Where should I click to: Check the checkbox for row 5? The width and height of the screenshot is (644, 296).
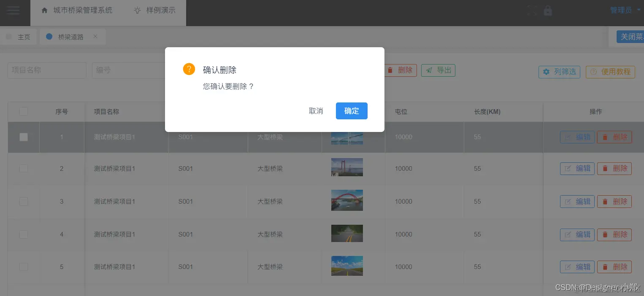23,266
